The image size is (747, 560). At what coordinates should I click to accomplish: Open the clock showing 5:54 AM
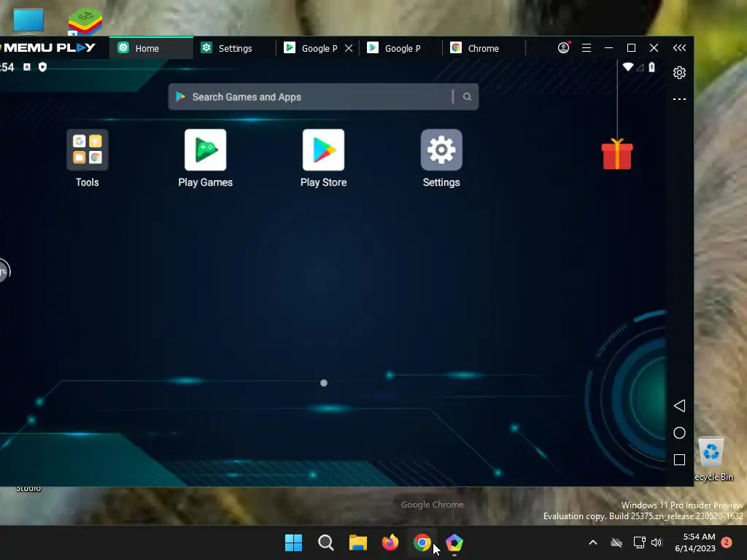pos(695,542)
